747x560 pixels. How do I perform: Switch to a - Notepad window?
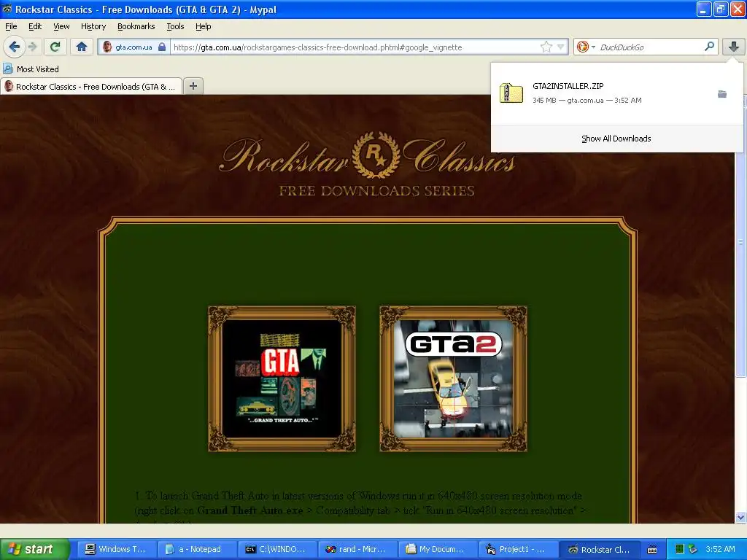pos(197,549)
